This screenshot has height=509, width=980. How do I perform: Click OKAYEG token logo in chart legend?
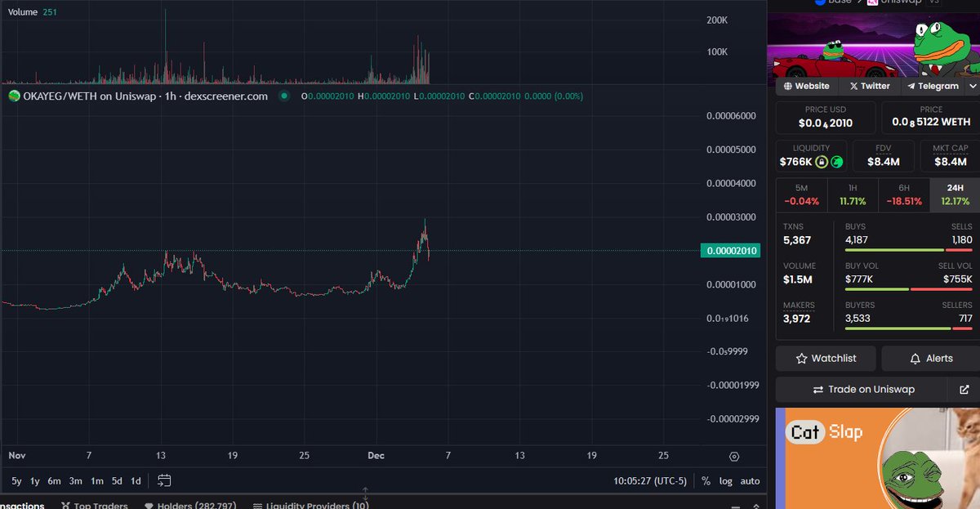(x=14, y=96)
